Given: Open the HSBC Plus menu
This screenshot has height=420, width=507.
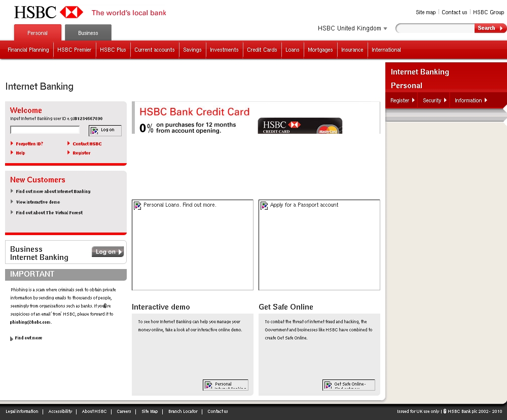Looking at the screenshot, I should tap(113, 50).
